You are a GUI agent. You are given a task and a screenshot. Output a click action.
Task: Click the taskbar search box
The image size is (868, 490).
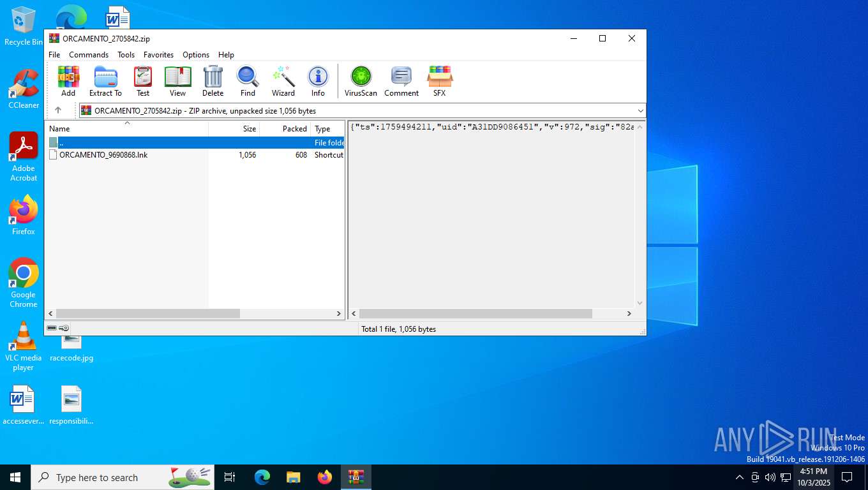[123, 477]
